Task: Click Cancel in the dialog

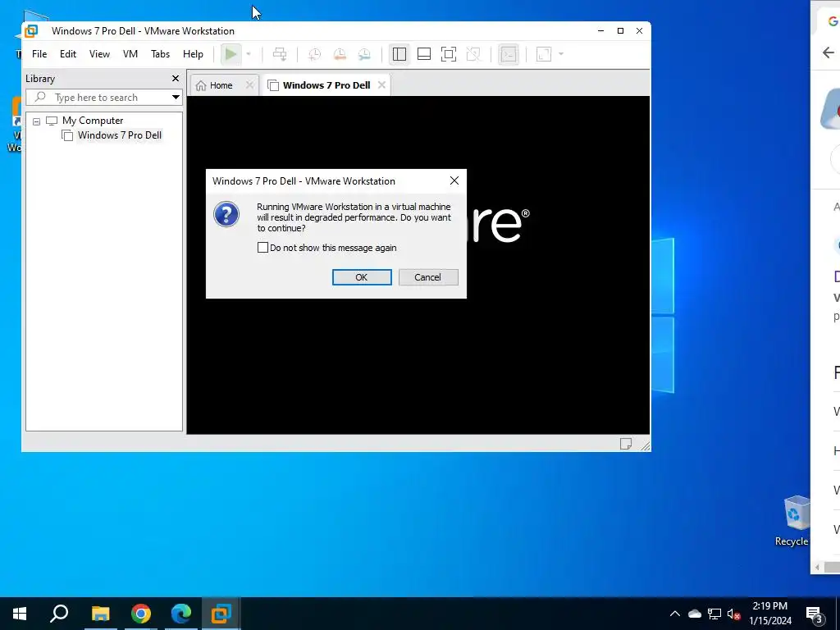Action: [428, 277]
